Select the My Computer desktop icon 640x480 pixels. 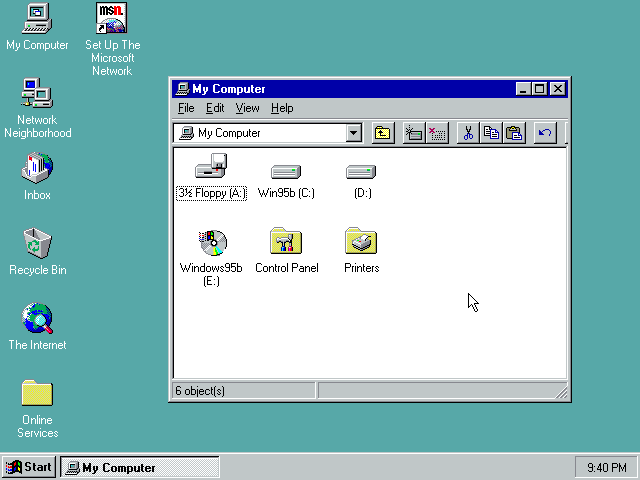click(x=37, y=19)
